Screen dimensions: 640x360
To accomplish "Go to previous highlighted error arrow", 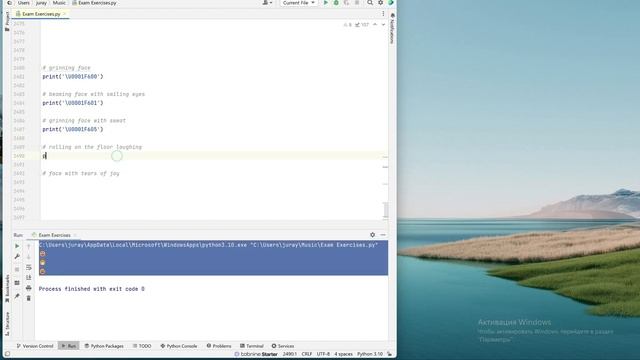I will (x=375, y=25).
